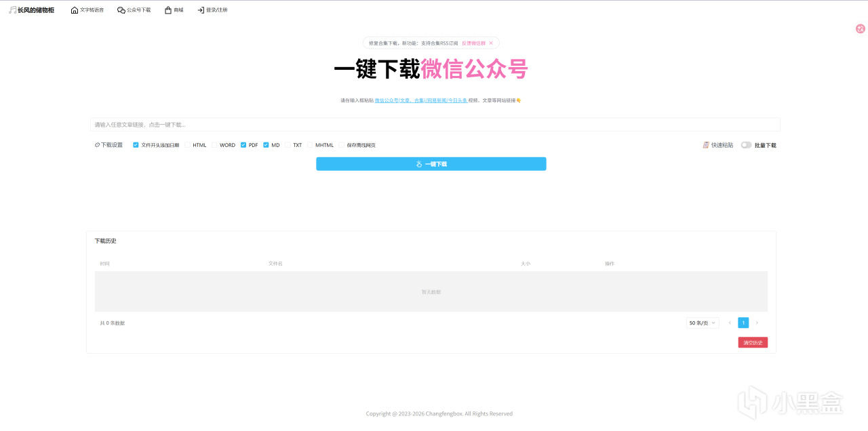The image size is (868, 431).
Task: Open 登录/注册 to sign in
Action: (212, 10)
